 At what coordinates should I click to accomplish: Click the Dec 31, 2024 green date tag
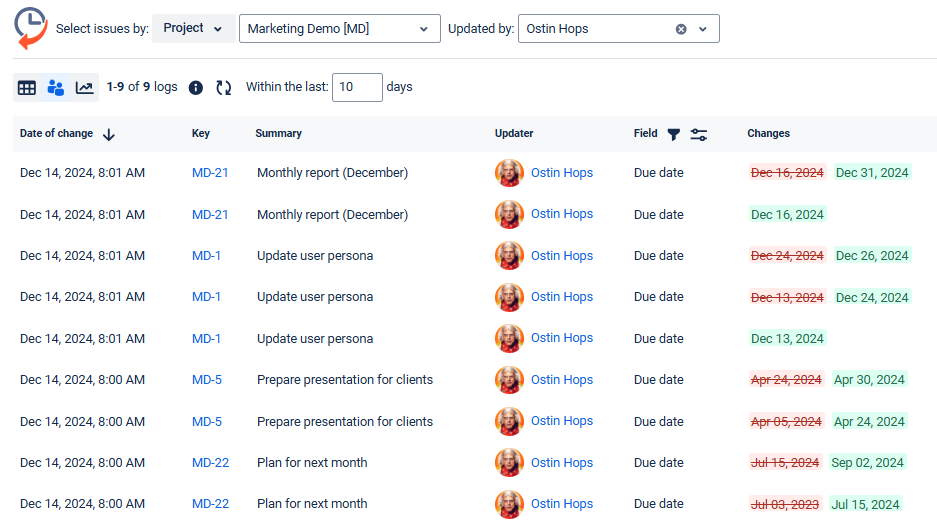pyautogui.click(x=872, y=173)
